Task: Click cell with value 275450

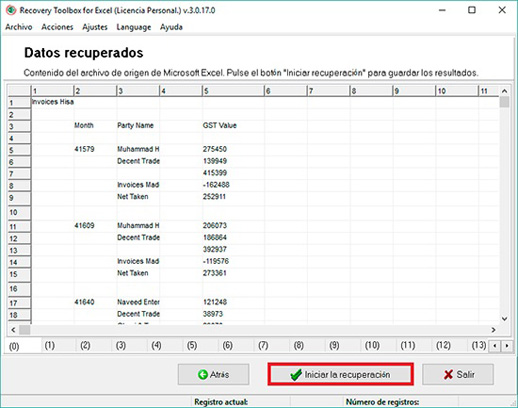Action: (233, 149)
